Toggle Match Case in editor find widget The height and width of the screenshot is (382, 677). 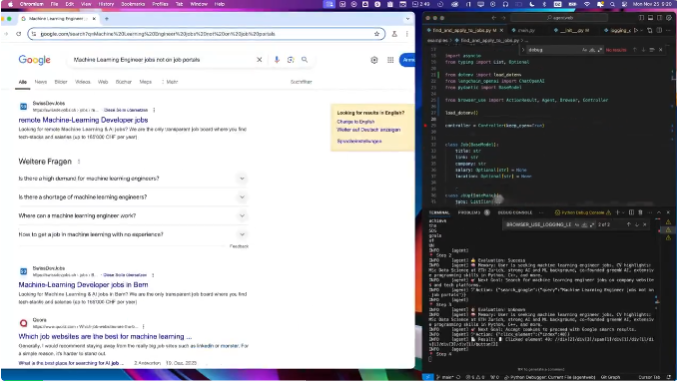(585, 50)
